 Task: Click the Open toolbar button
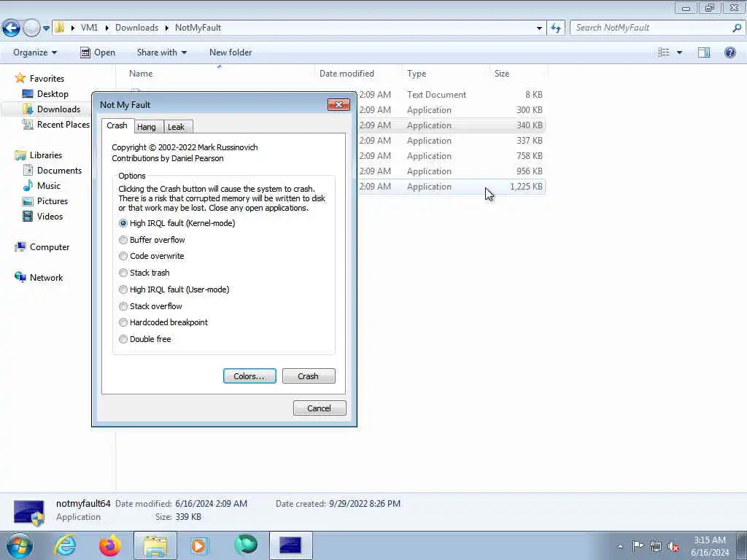[x=98, y=52]
